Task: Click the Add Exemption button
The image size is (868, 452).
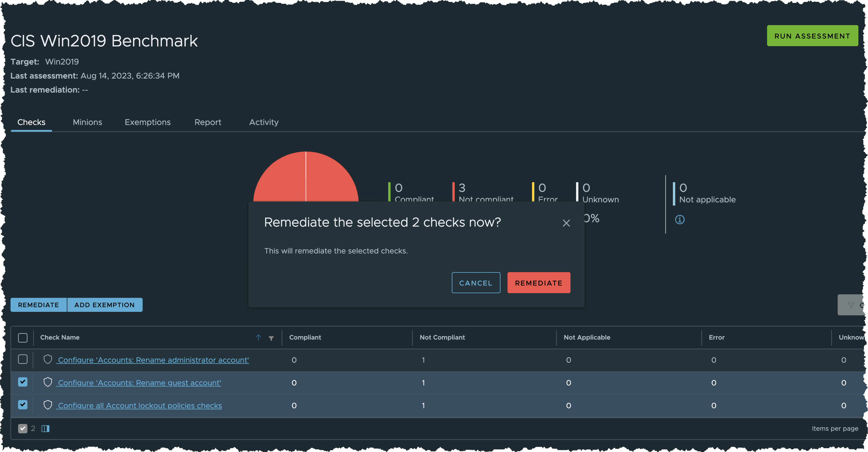Action: click(x=104, y=305)
